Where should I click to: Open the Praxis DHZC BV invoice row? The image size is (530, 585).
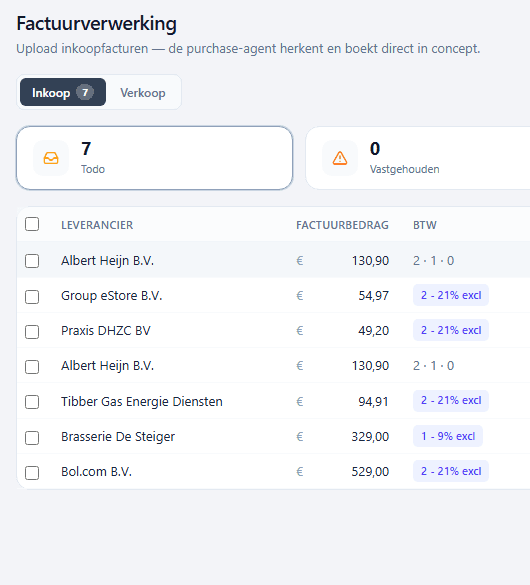(273, 331)
